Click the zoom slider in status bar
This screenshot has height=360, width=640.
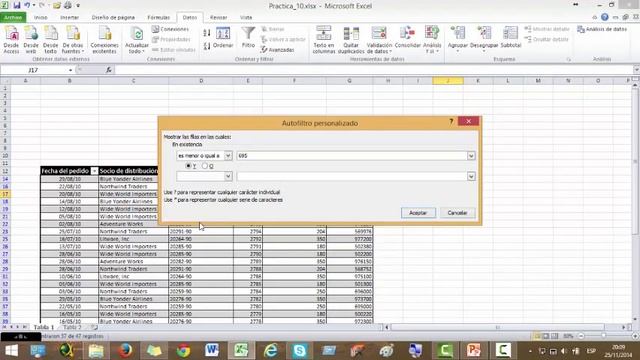click(x=603, y=336)
